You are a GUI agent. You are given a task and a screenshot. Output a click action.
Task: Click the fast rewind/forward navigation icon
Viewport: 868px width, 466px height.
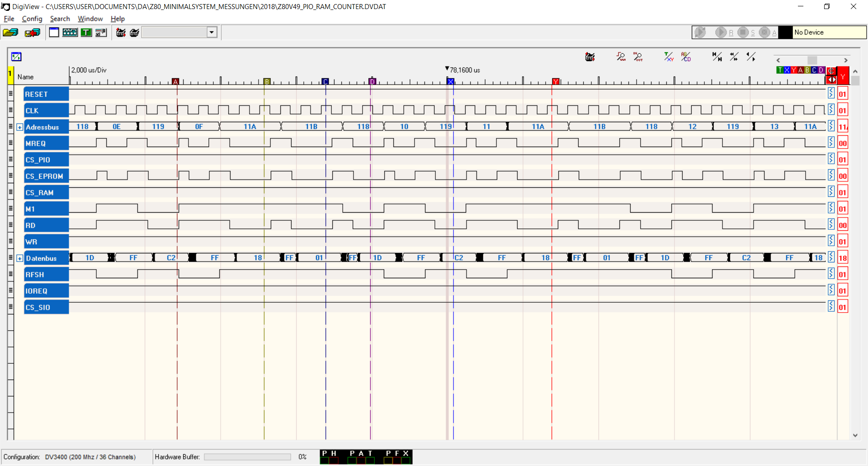734,57
